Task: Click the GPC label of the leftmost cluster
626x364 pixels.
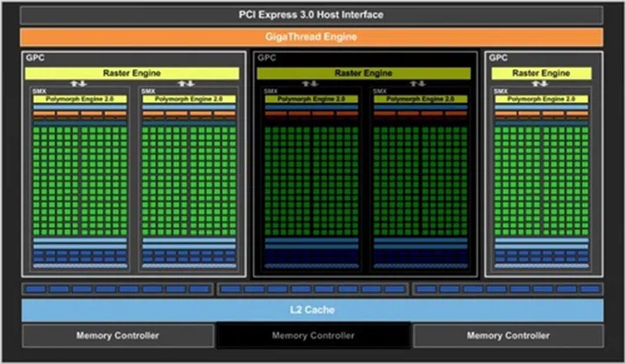Action: point(34,58)
